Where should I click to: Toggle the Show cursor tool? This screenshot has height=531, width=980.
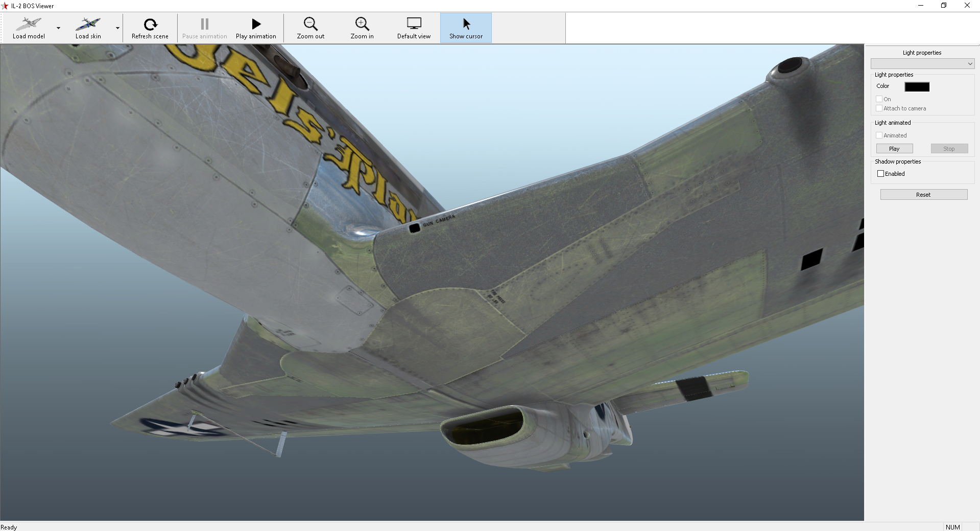466,28
